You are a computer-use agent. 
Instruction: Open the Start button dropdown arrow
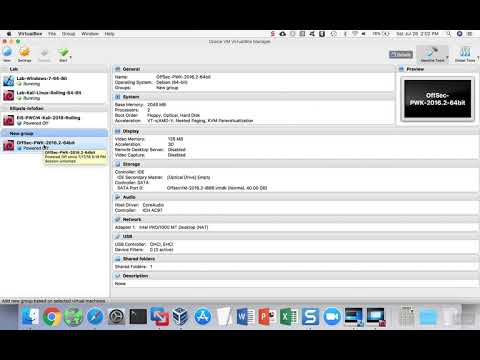click(x=71, y=57)
